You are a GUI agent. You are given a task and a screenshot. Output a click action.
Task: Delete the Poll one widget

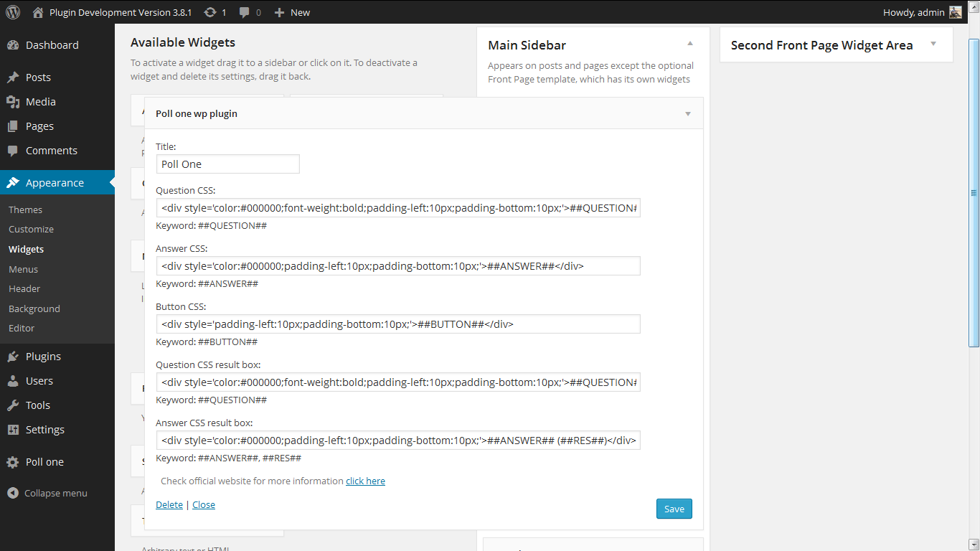click(x=169, y=504)
